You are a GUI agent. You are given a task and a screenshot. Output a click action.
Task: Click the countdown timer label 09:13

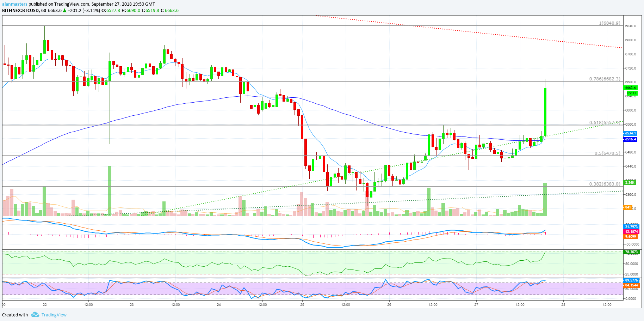click(x=632, y=93)
